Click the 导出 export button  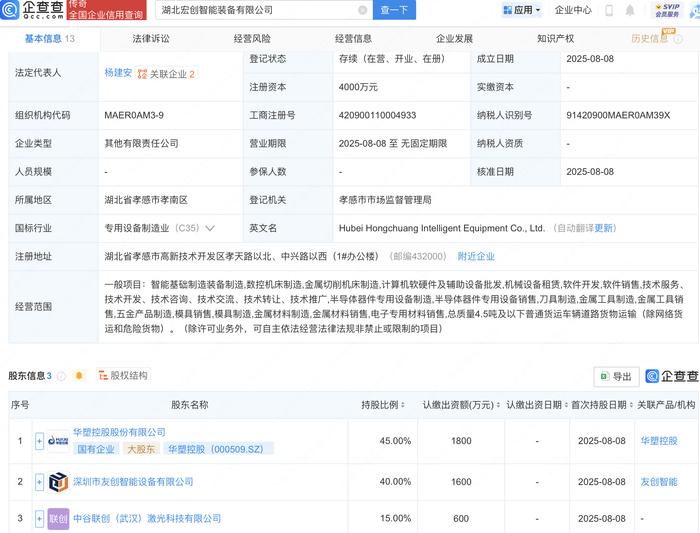[616, 377]
